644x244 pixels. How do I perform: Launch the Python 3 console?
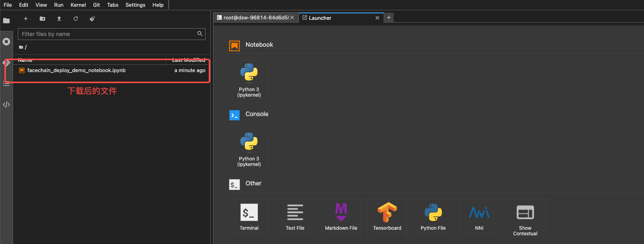click(249, 149)
